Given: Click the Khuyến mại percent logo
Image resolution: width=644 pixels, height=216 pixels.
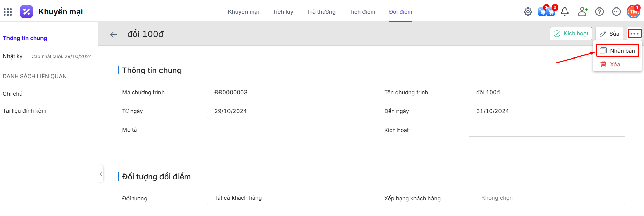Looking at the screenshot, I should coord(27,12).
